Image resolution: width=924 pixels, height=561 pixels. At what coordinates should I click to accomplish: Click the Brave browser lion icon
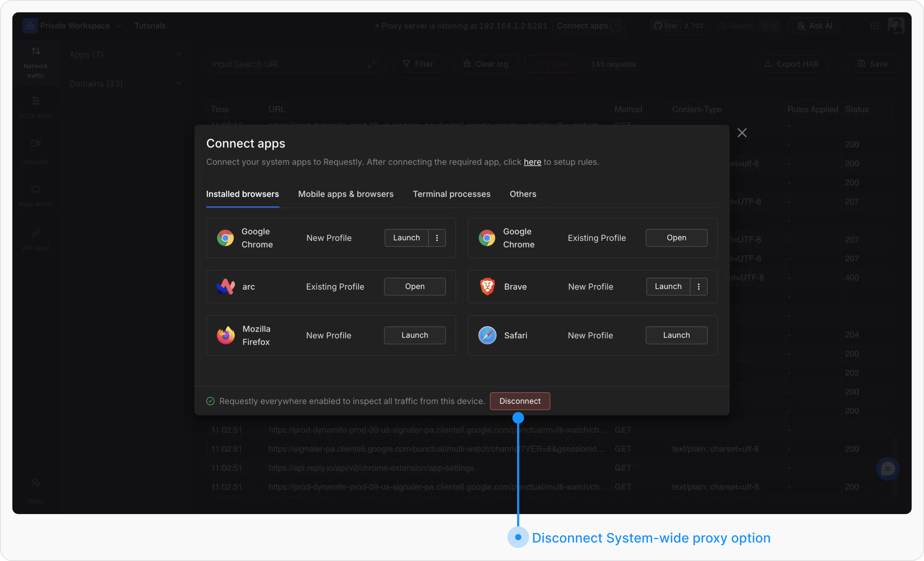point(487,287)
